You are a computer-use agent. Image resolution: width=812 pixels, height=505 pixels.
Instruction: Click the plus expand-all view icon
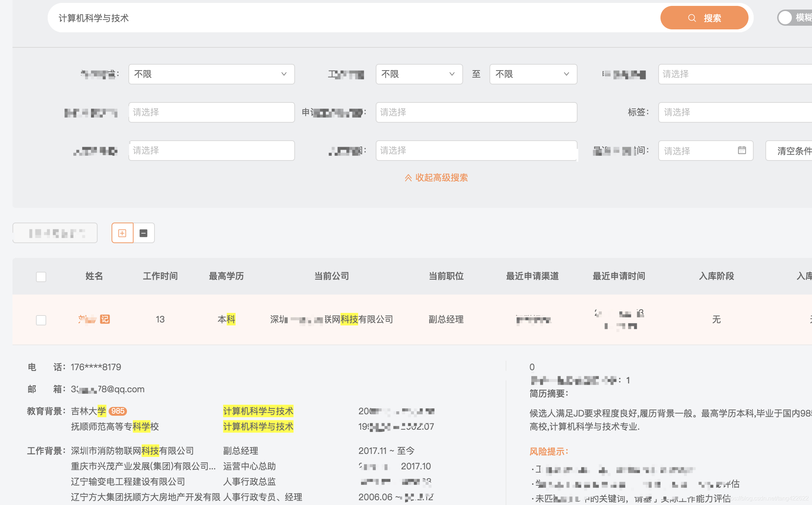[122, 233]
